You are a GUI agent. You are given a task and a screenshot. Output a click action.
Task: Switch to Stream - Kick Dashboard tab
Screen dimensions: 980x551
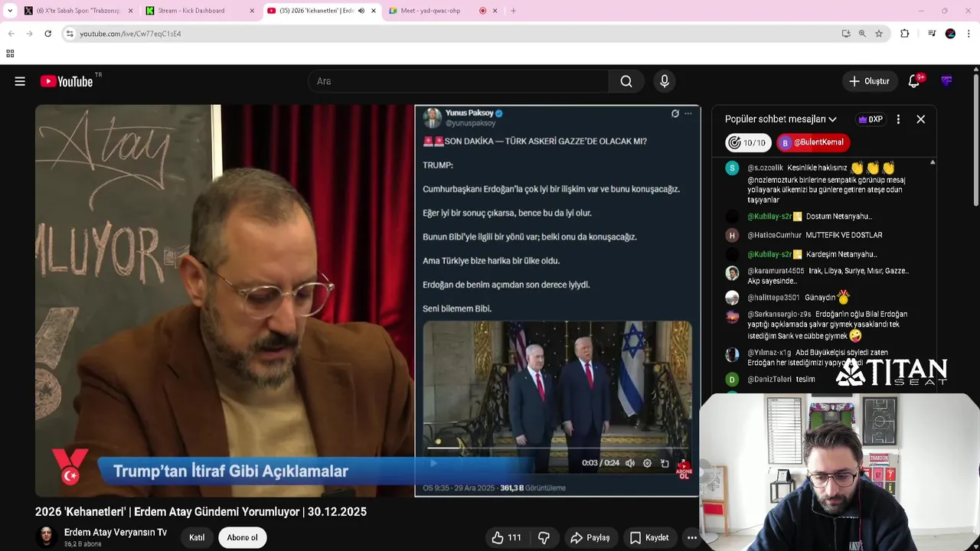pyautogui.click(x=199, y=11)
